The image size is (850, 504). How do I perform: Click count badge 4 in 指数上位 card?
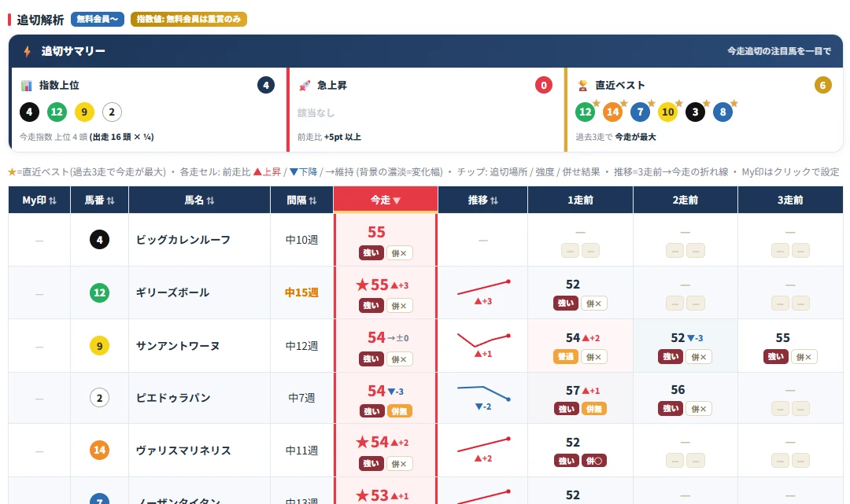pyautogui.click(x=266, y=85)
